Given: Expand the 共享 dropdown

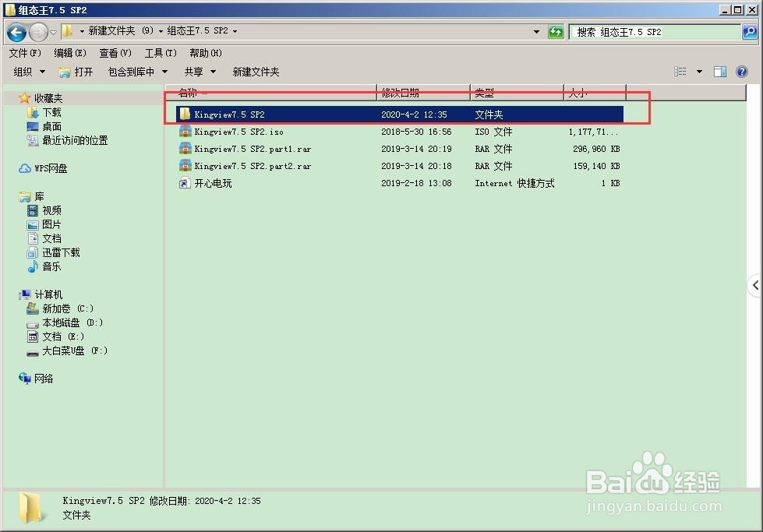Looking at the screenshot, I should 200,72.
